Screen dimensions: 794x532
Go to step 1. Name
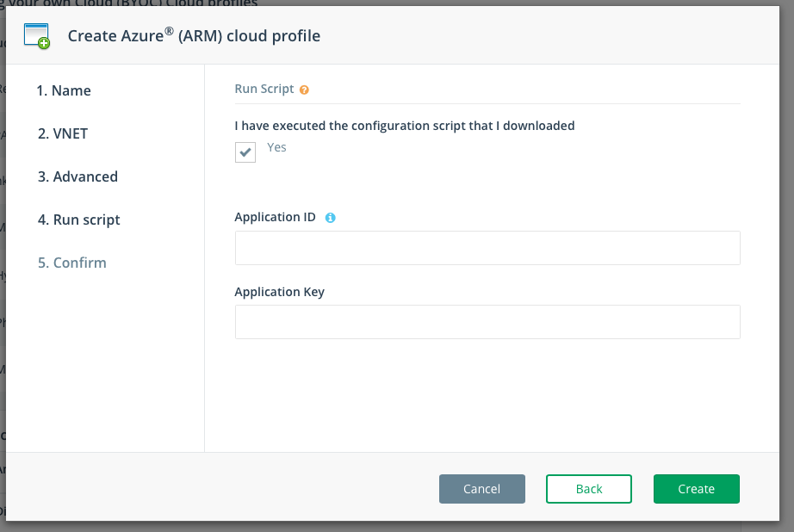(x=64, y=90)
